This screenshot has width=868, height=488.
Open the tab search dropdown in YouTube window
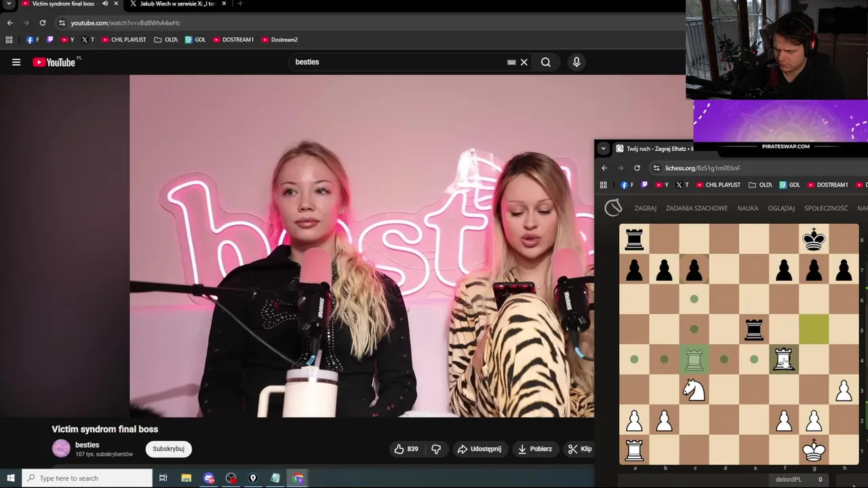9,4
